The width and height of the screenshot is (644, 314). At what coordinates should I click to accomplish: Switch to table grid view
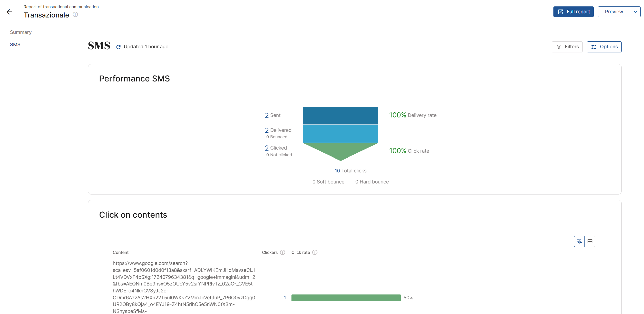[590, 241]
